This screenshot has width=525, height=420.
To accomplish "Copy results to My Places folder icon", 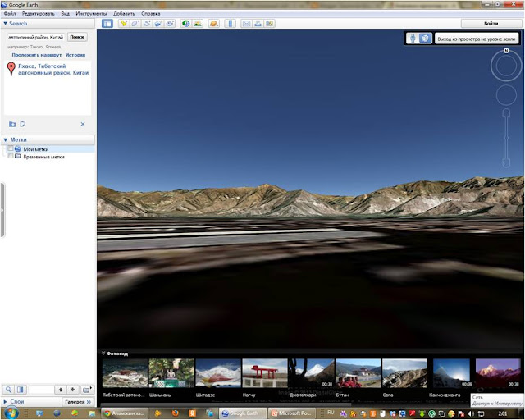I will [x=12, y=124].
